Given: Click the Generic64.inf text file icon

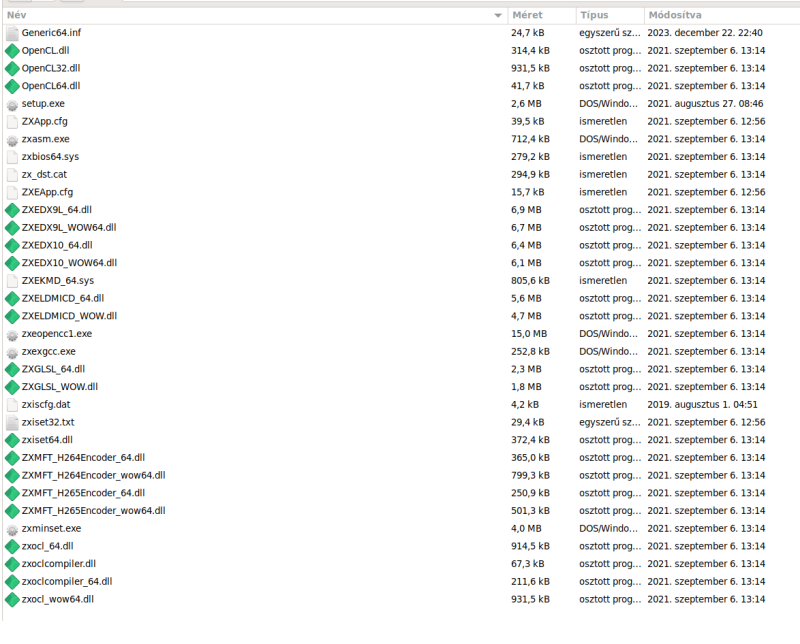Looking at the screenshot, I should 12,33.
